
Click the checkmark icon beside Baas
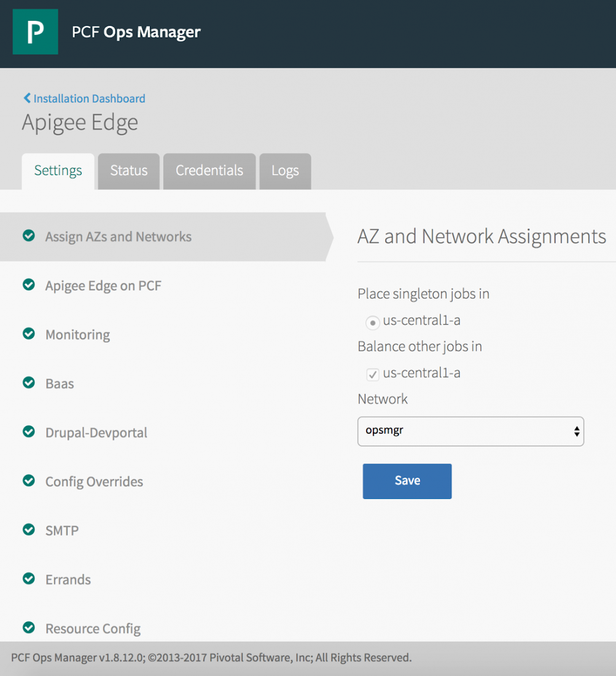click(x=28, y=383)
